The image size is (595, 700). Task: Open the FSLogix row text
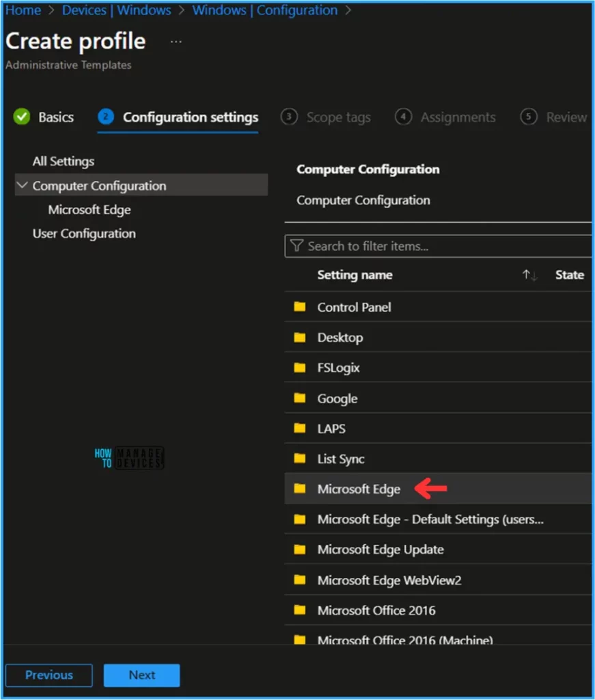338,368
